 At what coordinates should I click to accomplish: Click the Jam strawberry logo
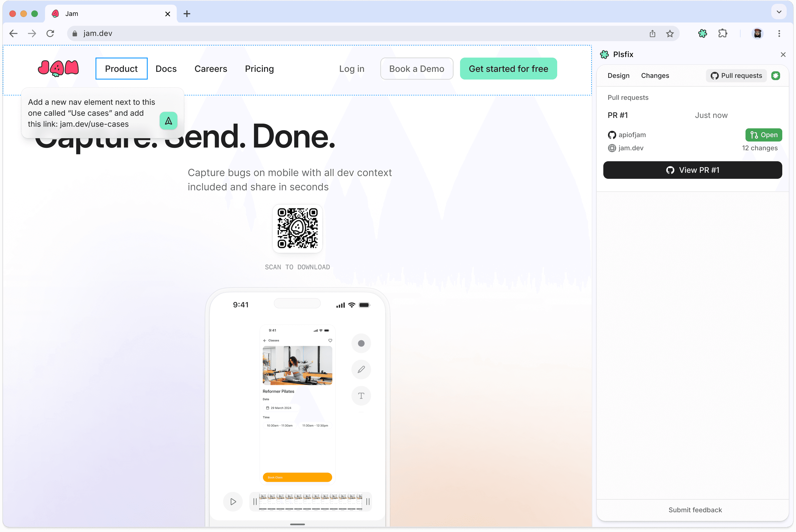pyautogui.click(x=58, y=68)
